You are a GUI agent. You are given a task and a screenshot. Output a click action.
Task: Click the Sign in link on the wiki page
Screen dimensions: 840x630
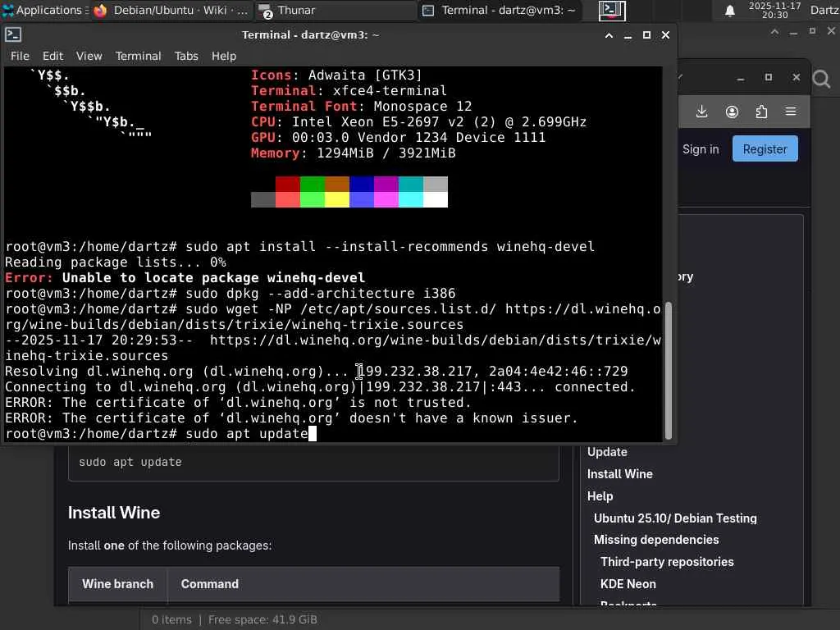(x=701, y=149)
